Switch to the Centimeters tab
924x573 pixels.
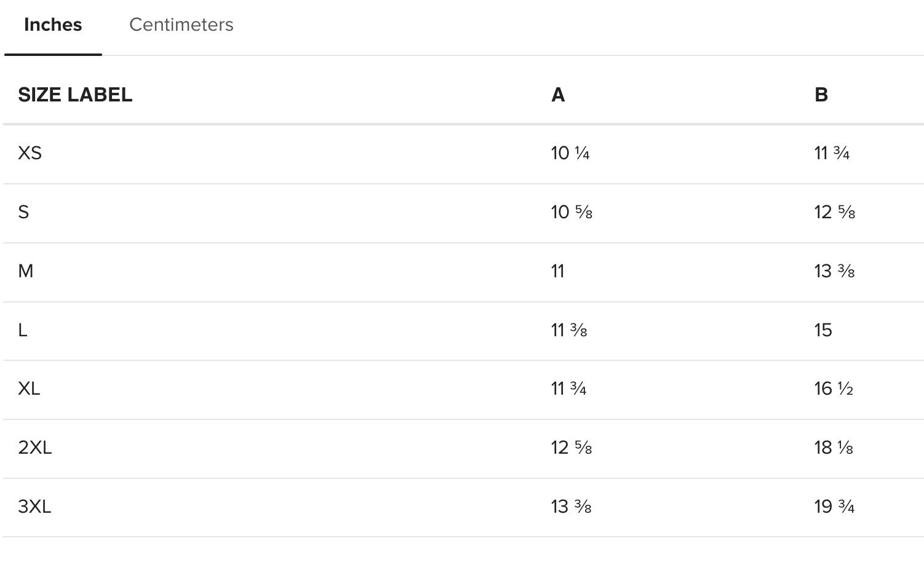[181, 25]
